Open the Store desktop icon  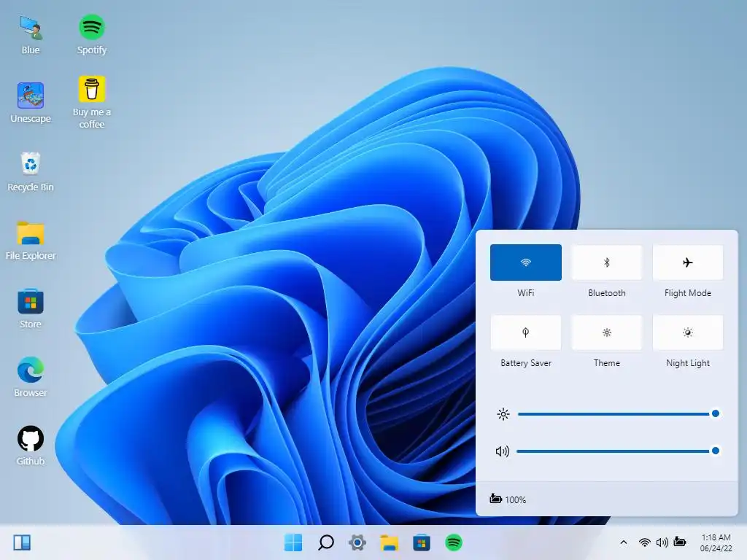(x=31, y=308)
